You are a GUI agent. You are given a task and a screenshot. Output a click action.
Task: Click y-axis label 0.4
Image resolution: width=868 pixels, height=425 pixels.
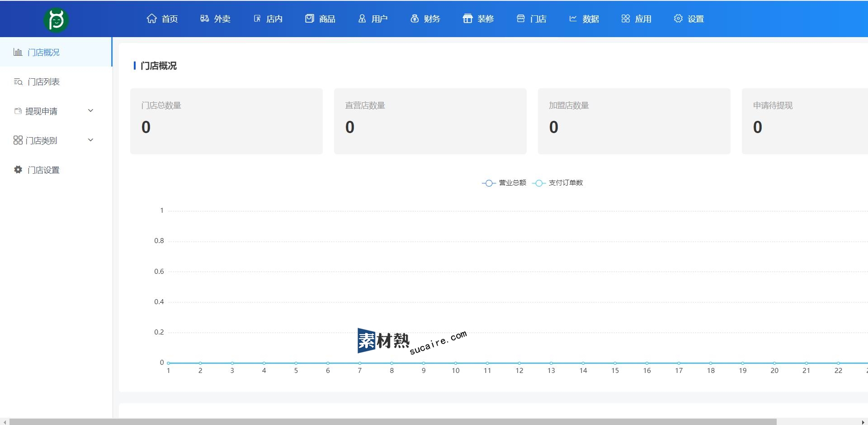pyautogui.click(x=159, y=302)
